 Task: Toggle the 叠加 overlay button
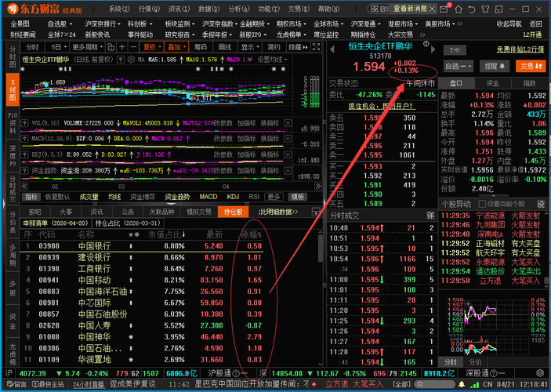point(177,47)
